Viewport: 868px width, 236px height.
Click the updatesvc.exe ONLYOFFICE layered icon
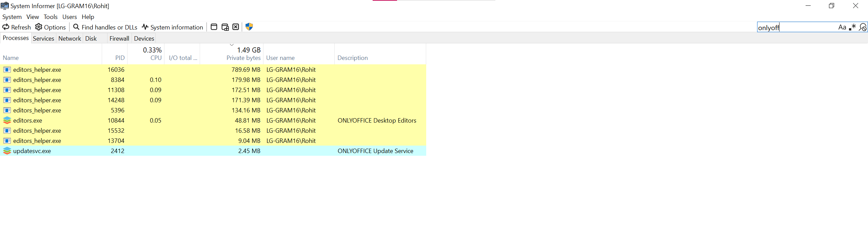7,151
